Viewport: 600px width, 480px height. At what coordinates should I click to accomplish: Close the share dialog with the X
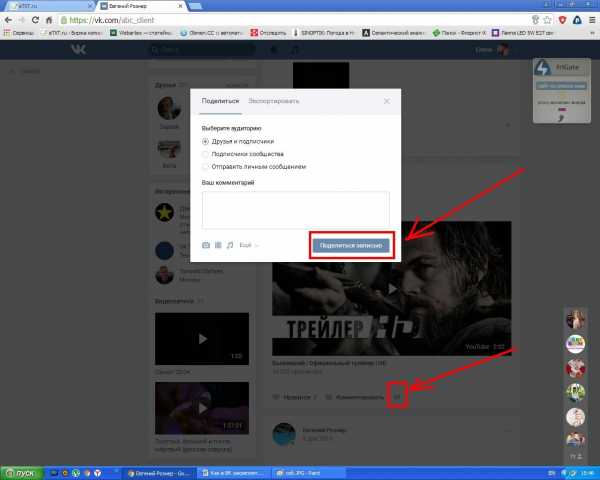[x=387, y=101]
